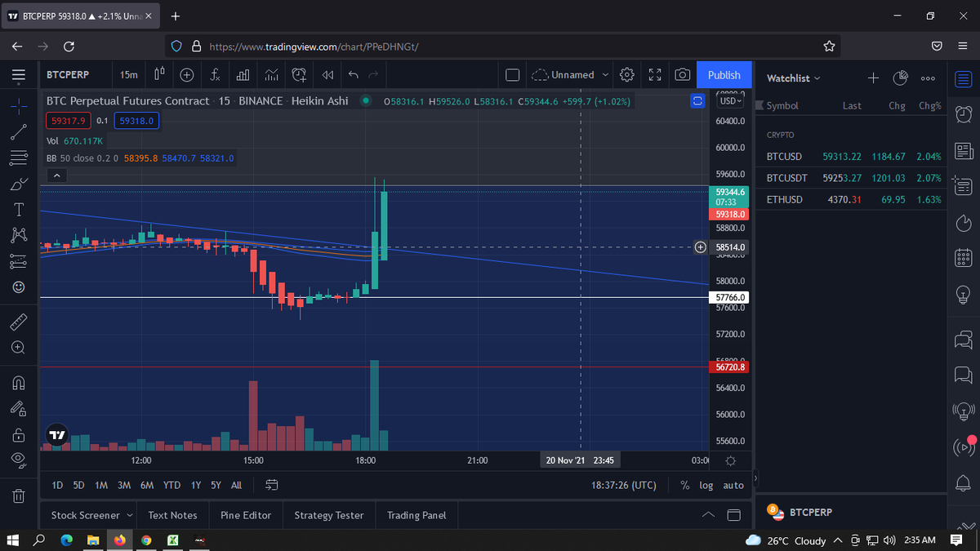
Task: Undo the last chart action
Action: [x=354, y=74]
